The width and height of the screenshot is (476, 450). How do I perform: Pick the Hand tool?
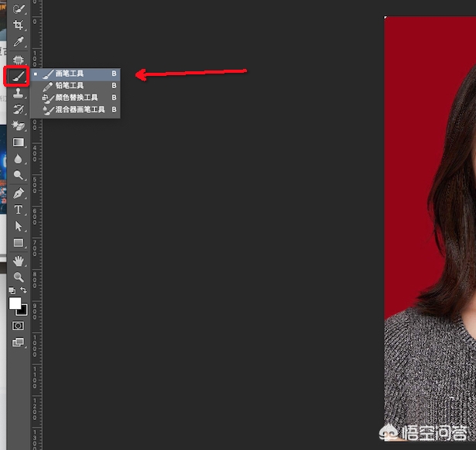click(x=19, y=261)
